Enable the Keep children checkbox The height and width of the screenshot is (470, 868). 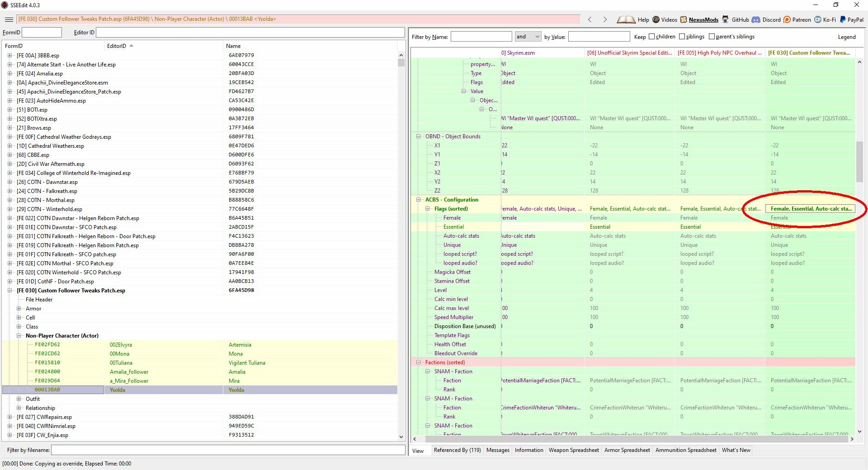[651, 37]
